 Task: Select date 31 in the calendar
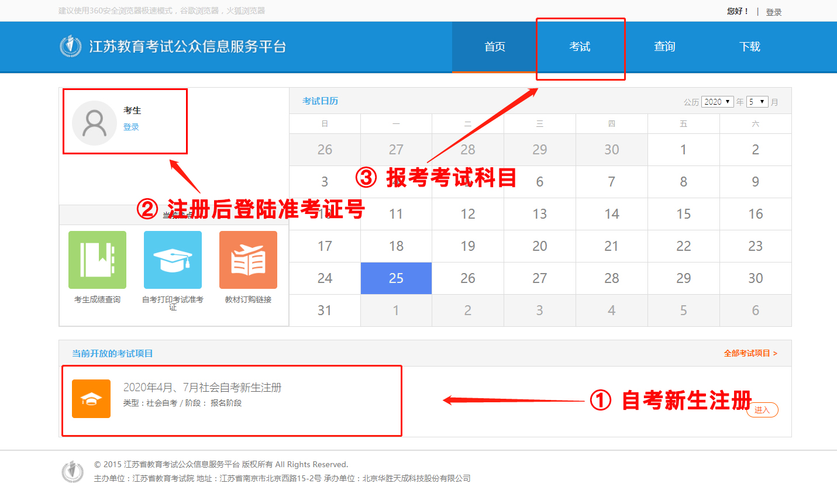(325, 310)
